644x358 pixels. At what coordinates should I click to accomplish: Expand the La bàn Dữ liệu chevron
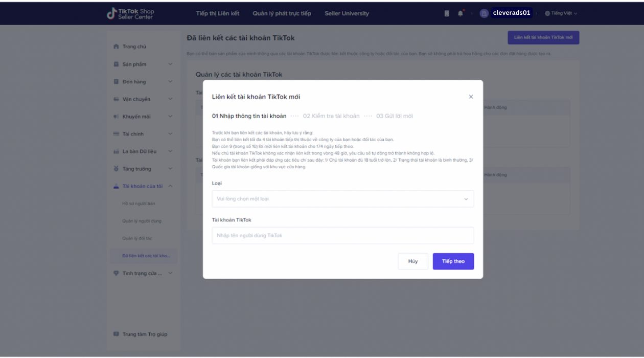coord(170,151)
